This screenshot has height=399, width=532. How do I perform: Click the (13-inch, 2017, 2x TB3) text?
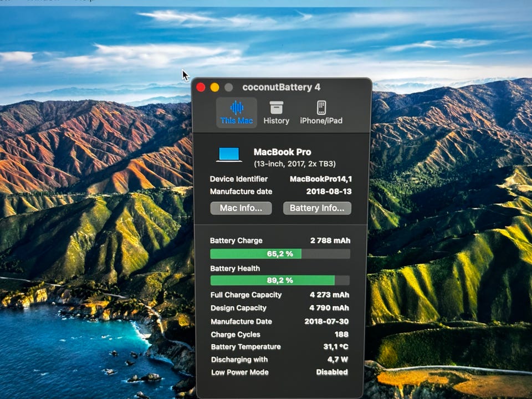click(x=295, y=164)
